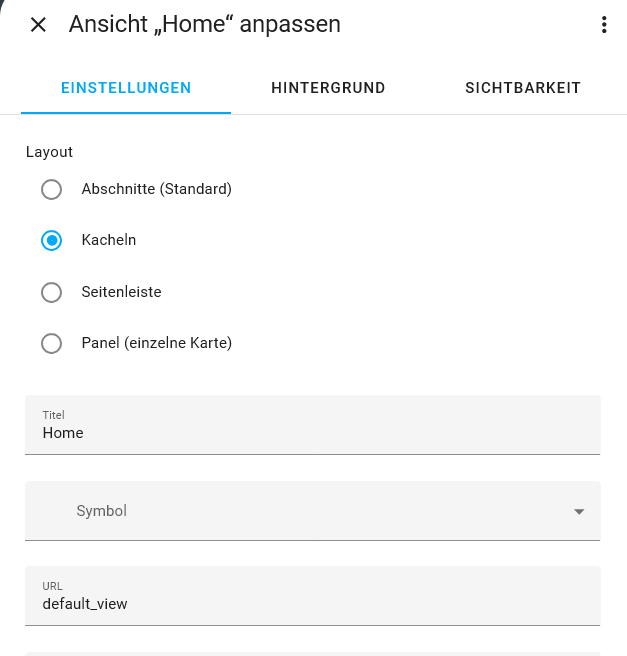The height and width of the screenshot is (656, 627).
Task: Select the Einstellungen tab
Action: point(126,88)
